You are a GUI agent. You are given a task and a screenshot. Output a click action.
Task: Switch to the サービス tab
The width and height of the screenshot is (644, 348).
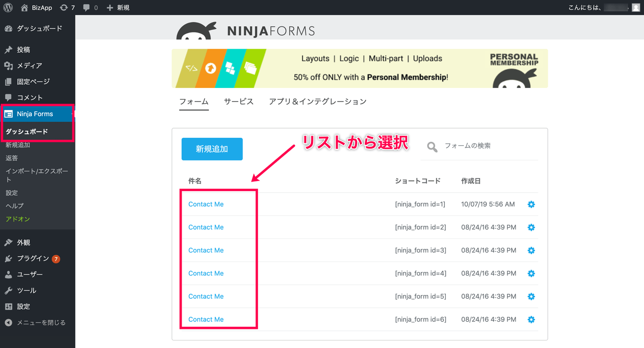pos(238,102)
